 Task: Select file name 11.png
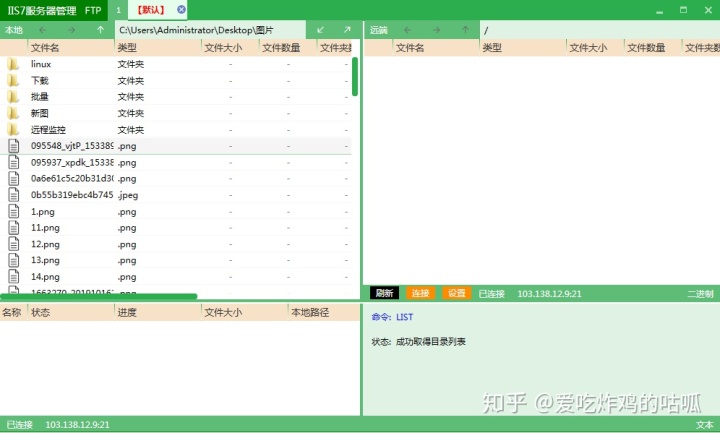pos(45,228)
